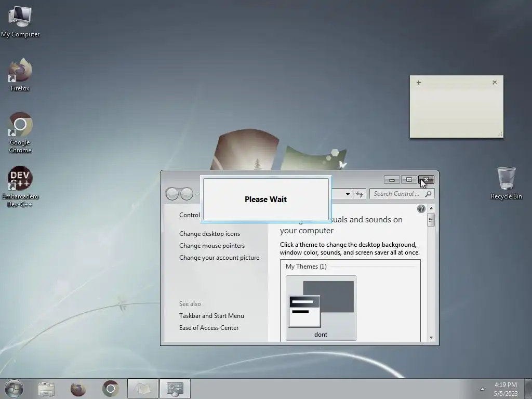Add a new sticky note with plus
Screen dimensions: 532x399
419,83
